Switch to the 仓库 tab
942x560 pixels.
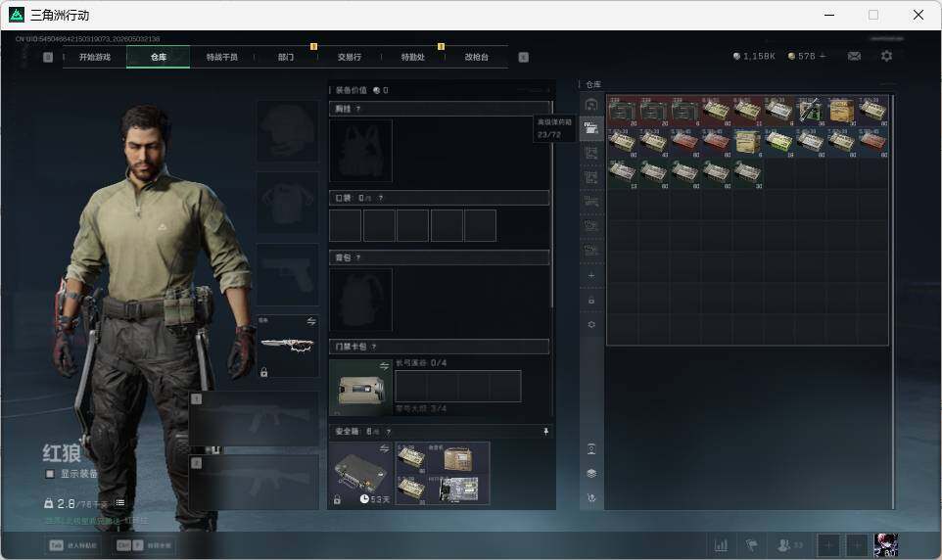tap(159, 57)
